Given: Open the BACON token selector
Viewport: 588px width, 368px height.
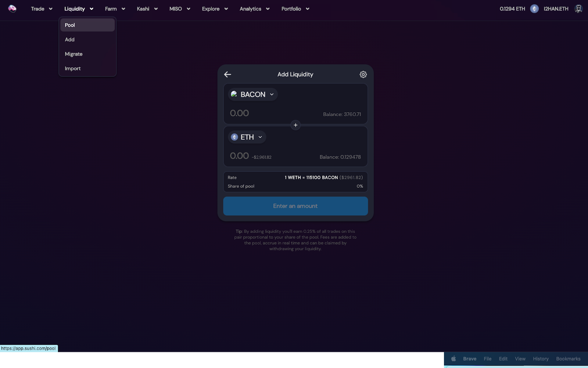Looking at the screenshot, I should [x=253, y=94].
